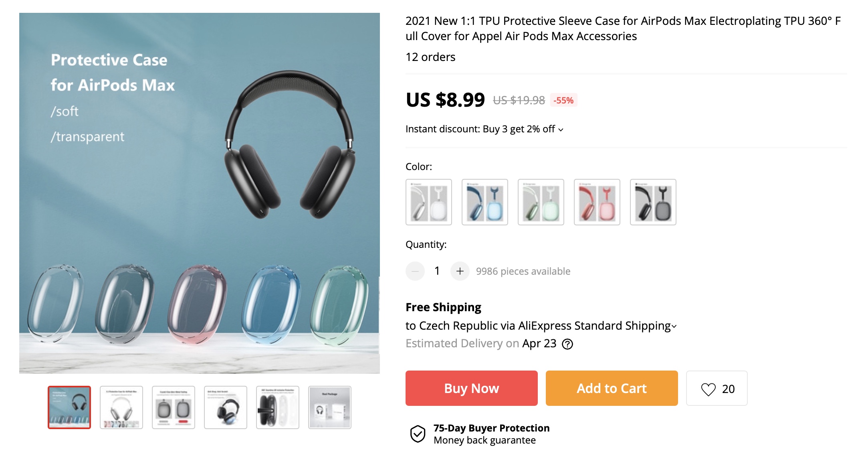This screenshot has width=868, height=466.
Task: Select the black color variant
Action: tap(653, 202)
